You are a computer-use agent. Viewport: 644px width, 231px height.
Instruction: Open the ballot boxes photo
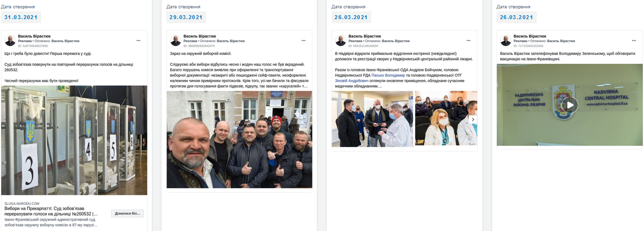click(74, 140)
